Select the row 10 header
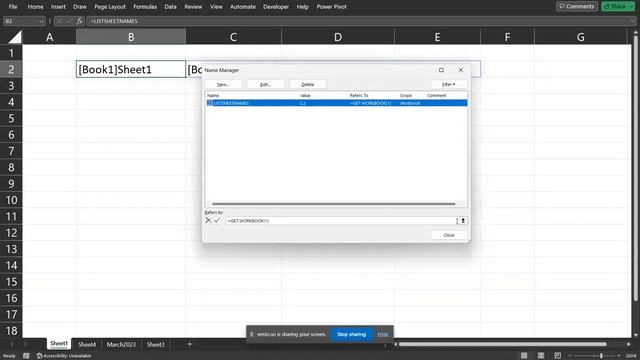The width and height of the screenshot is (640, 360). tap(11, 200)
